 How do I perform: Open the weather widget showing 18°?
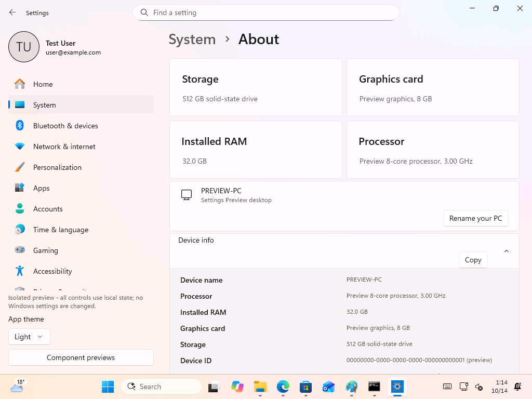17,387
